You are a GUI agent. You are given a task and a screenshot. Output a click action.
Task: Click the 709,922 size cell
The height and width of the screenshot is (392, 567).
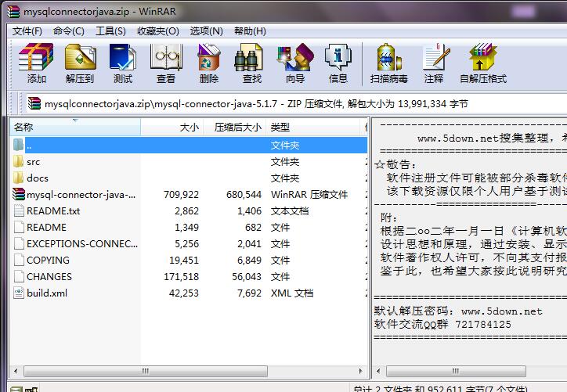click(x=181, y=194)
